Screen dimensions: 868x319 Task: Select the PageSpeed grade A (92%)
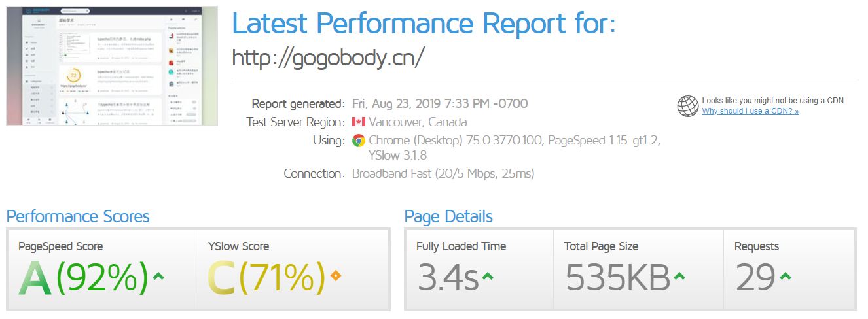click(83, 277)
